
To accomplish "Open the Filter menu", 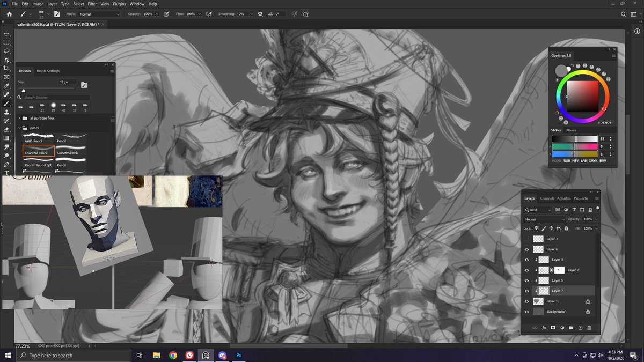I will [x=92, y=4].
